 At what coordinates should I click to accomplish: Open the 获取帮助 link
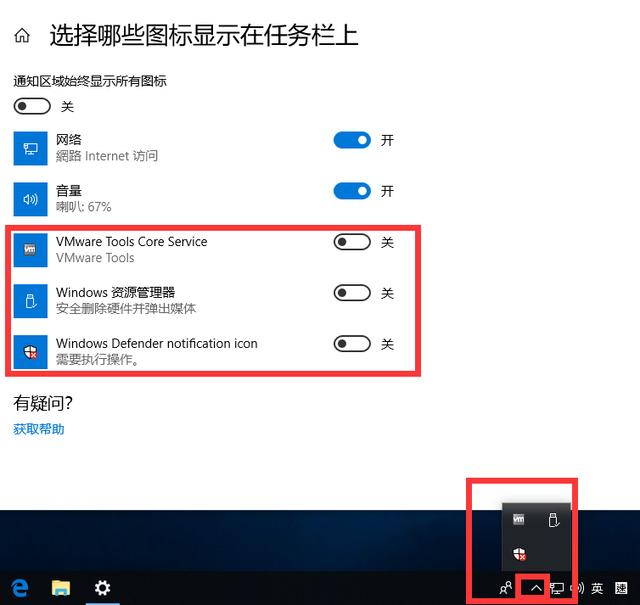39,429
